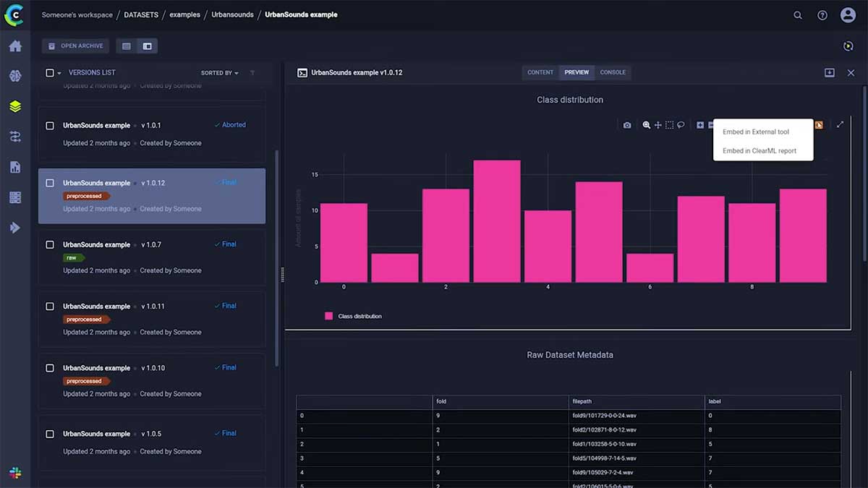The width and height of the screenshot is (868, 488).
Task: Open the Workers and Queues server icon
Action: point(15,197)
